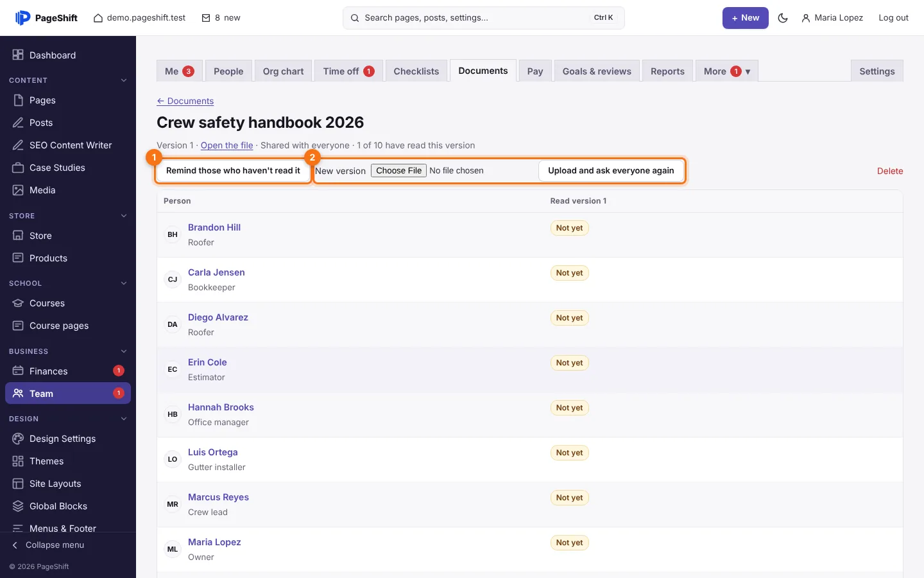Click the mail icon showing 8 new

tap(206, 18)
